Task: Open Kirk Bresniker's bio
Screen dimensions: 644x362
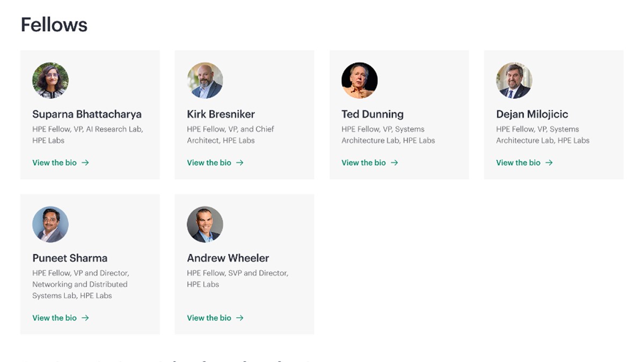Action: click(209, 162)
